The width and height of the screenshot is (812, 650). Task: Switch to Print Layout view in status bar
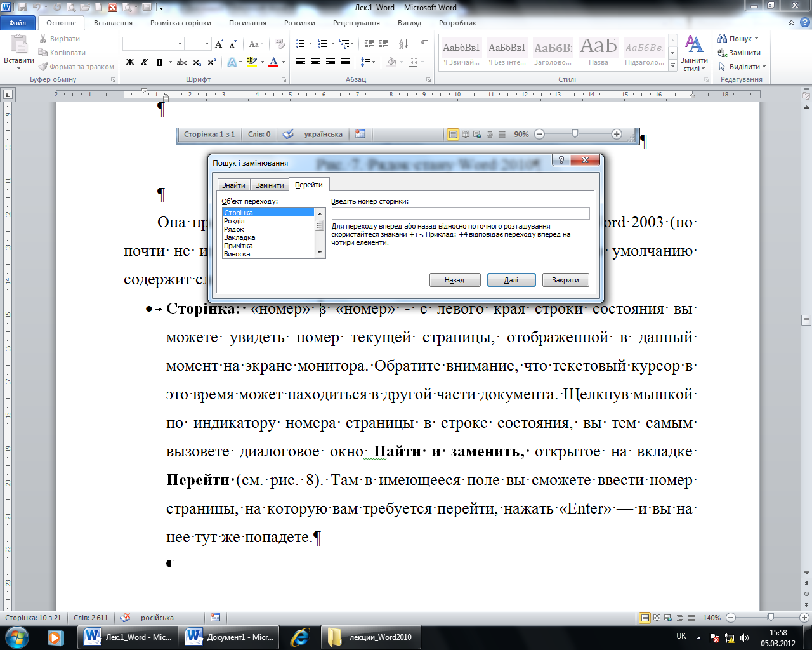645,617
